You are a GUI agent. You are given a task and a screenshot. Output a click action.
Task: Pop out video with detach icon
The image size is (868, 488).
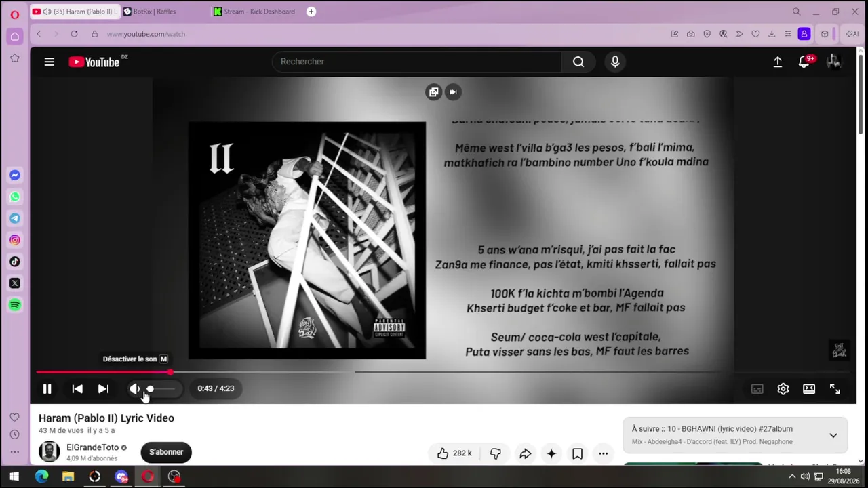[434, 92]
